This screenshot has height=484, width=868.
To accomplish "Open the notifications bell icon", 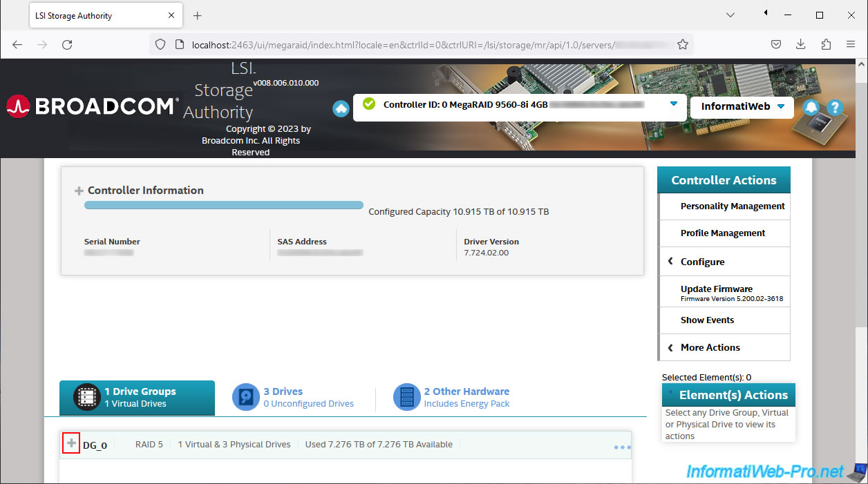I will pyautogui.click(x=811, y=108).
